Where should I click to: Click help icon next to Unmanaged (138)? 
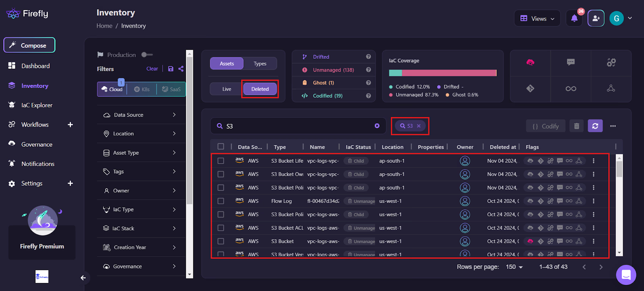(x=368, y=70)
